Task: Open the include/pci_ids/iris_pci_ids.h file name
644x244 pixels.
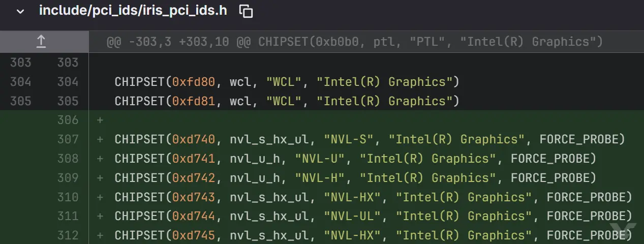Action: tap(133, 11)
